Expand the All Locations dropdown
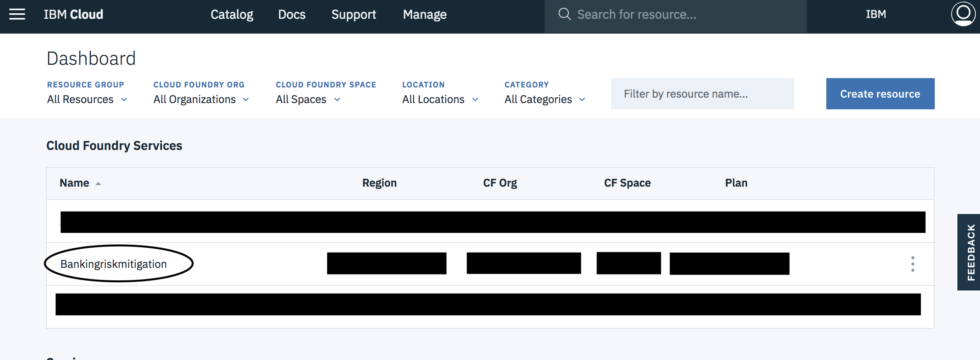The width and height of the screenshot is (980, 360). pyautogui.click(x=440, y=99)
